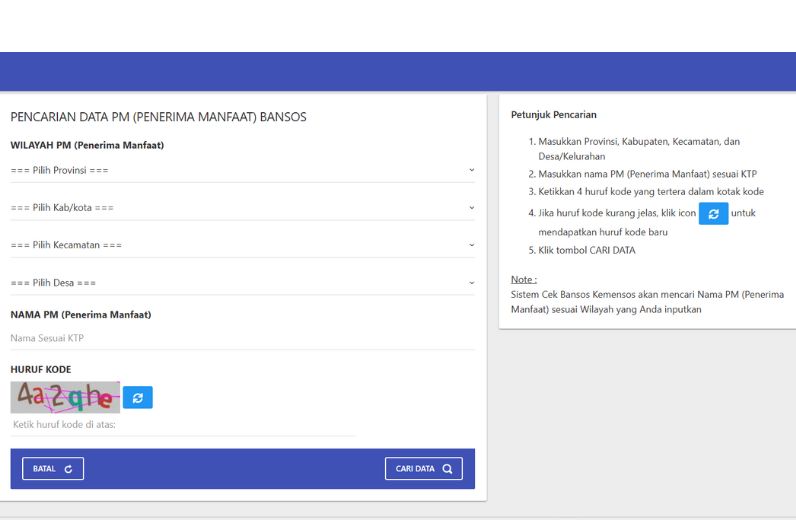The image size is (796, 520).
Task: Click the chevron arrow of Pilih Desa
Action: point(471,283)
